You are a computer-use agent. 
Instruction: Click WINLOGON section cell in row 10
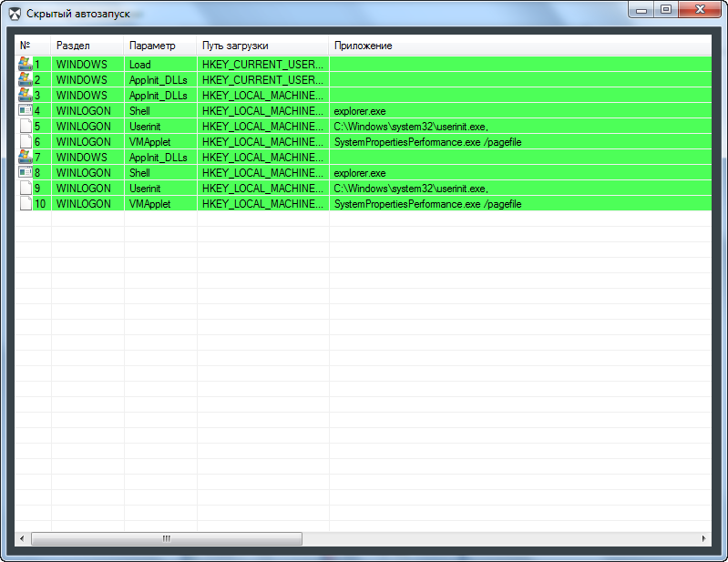coord(87,204)
